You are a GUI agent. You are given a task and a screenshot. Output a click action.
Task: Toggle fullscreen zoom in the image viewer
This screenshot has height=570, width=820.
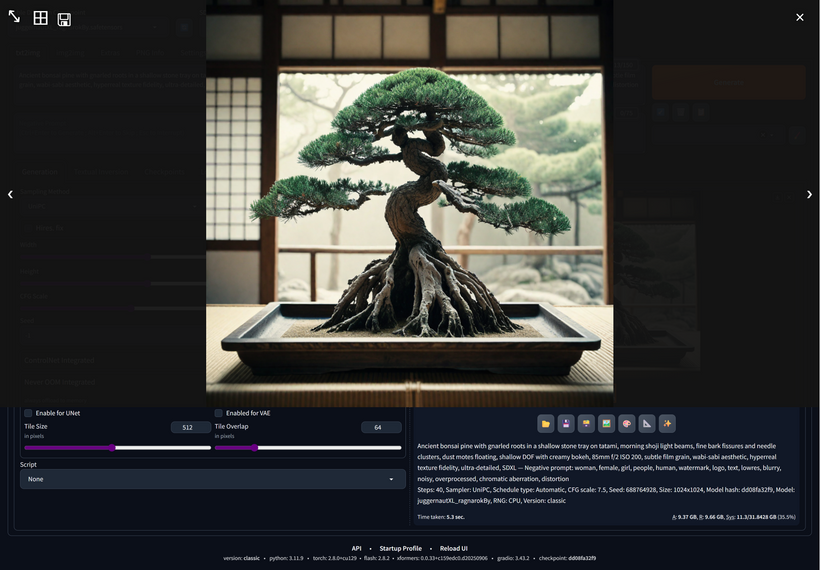point(14,17)
